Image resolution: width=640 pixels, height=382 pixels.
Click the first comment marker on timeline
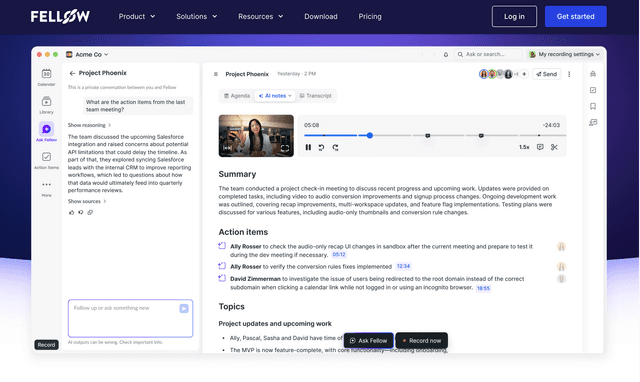(x=428, y=135)
